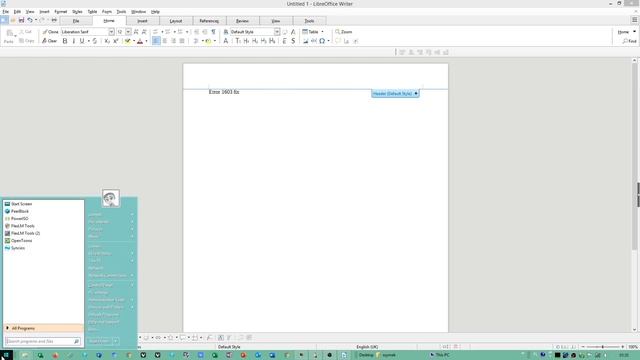
Task: Click the Search programs and files field
Action: click(x=43, y=341)
